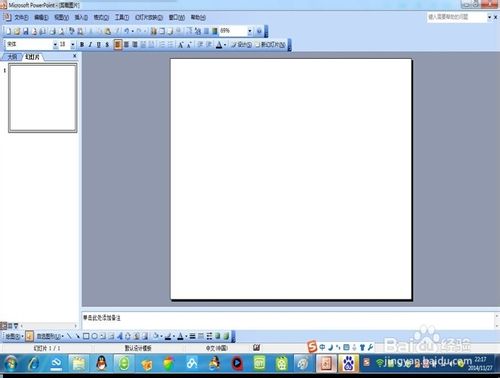Open the font name dropdown

coord(55,45)
